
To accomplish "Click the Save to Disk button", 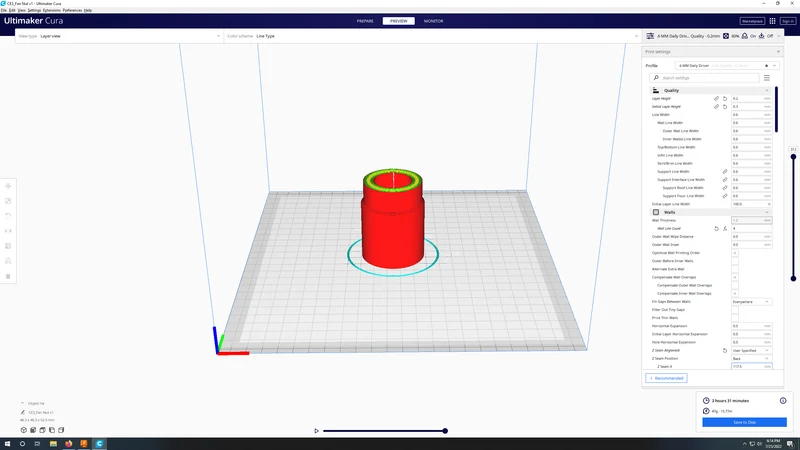I will tap(744, 422).
